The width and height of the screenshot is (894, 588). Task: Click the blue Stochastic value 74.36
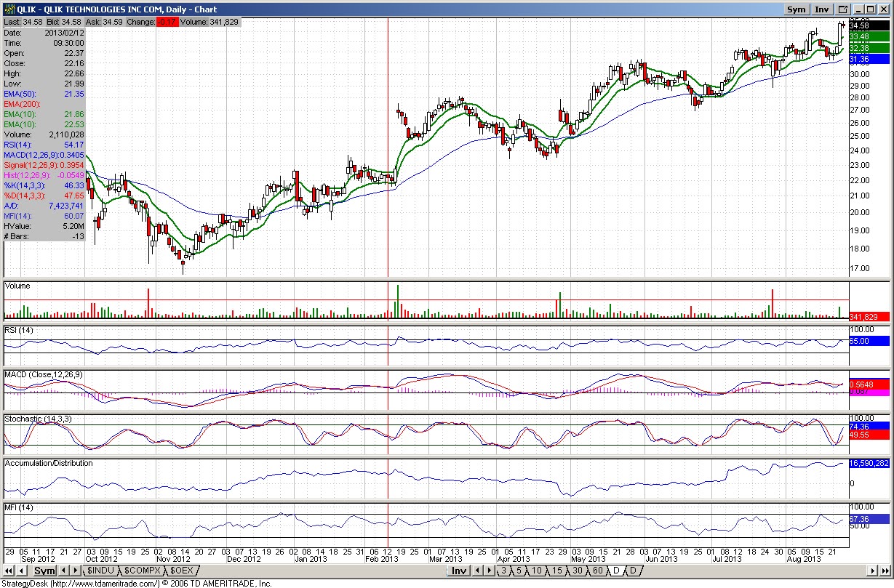coord(869,426)
